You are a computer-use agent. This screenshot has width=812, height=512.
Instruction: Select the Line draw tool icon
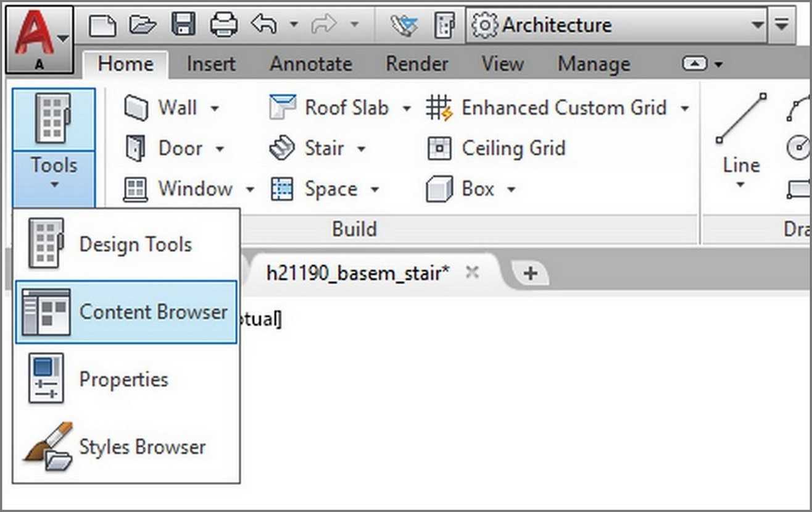point(740,119)
